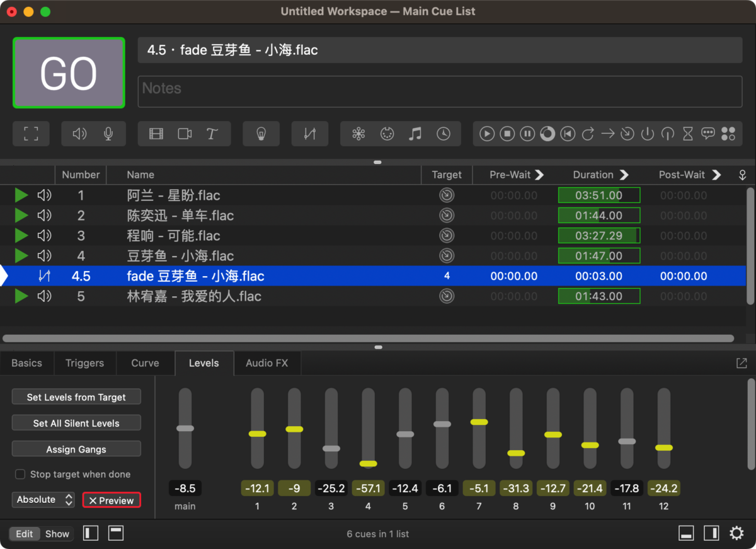The width and height of the screenshot is (756, 549).
Task: Select the Levels tab
Action: (204, 363)
